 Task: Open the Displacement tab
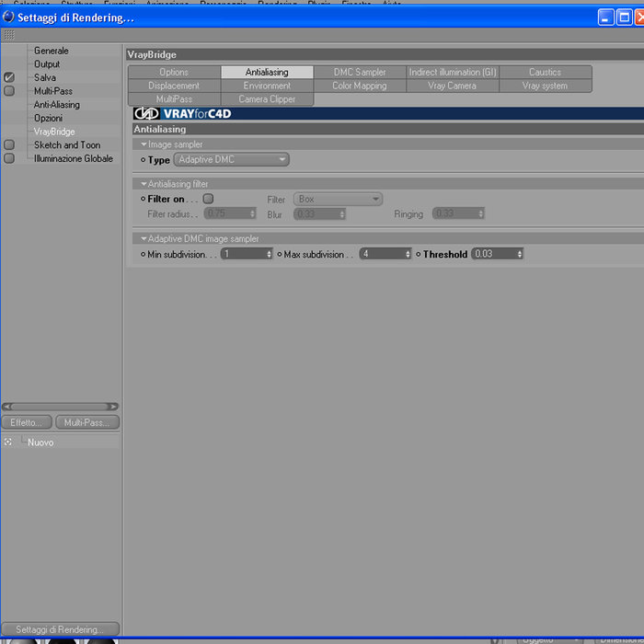click(174, 86)
